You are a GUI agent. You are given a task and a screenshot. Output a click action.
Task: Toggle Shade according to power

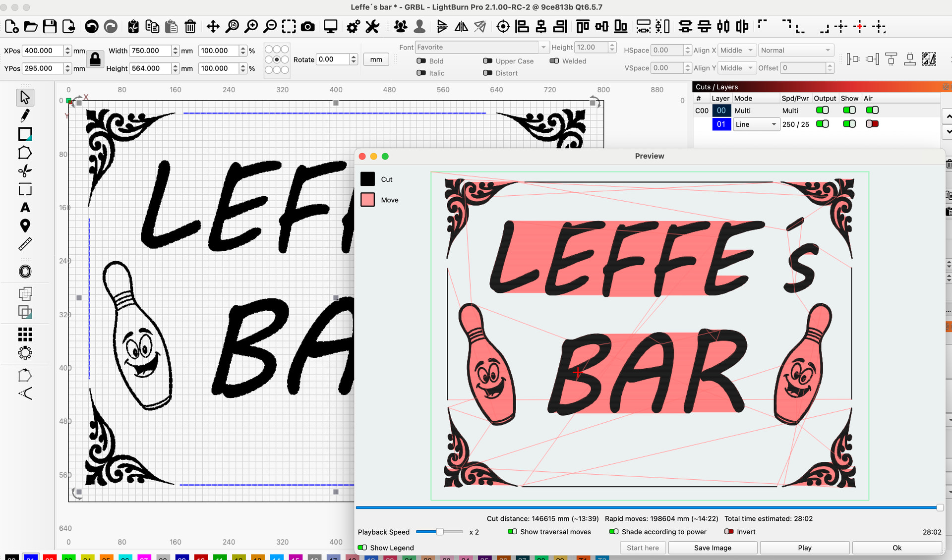[x=614, y=532]
